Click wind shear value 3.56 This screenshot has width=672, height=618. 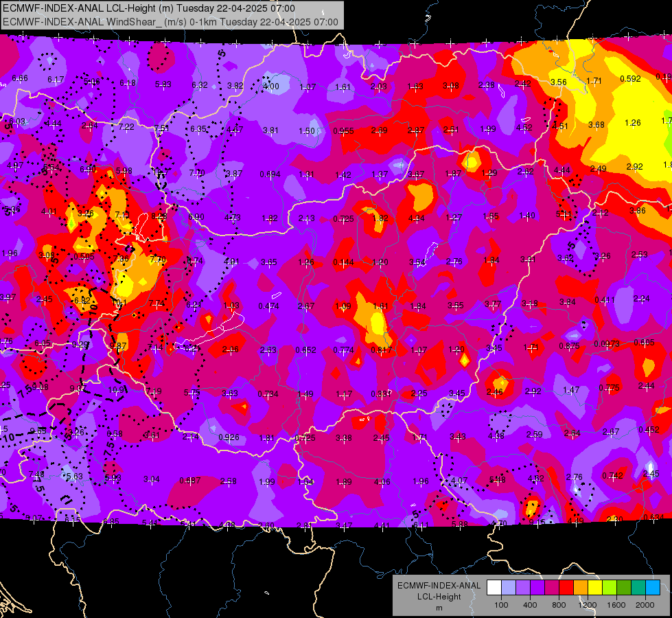[559, 82]
